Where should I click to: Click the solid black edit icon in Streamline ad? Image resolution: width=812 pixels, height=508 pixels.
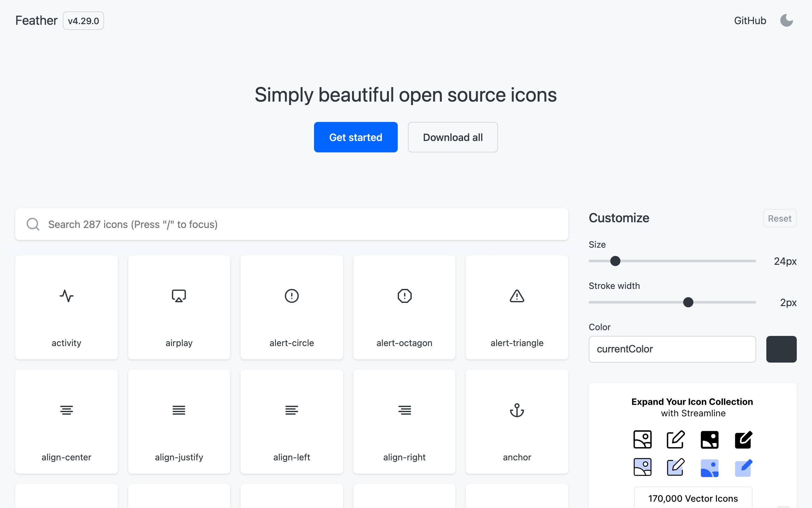click(743, 439)
